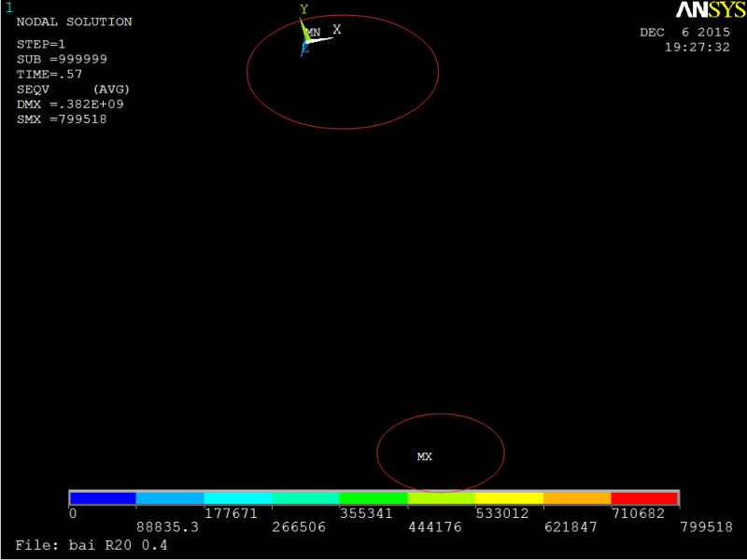Click the NODAL SOLUTION title text
The width and height of the screenshot is (747, 560).
(75, 21)
